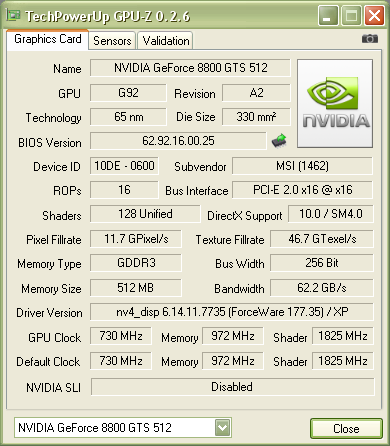Click the Bus Interface field PCI-E 2.0 x16
Screen dimensions: 390x446
click(x=302, y=190)
